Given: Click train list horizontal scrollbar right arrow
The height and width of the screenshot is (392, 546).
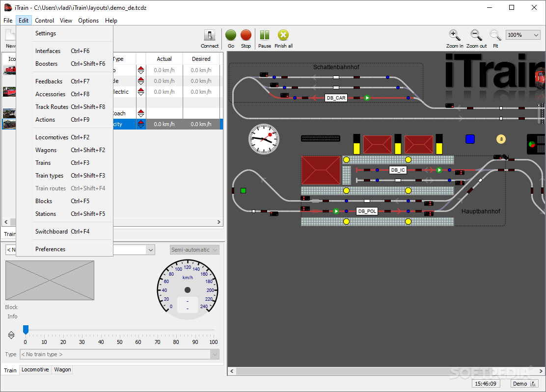Looking at the screenshot, I should click(218, 222).
